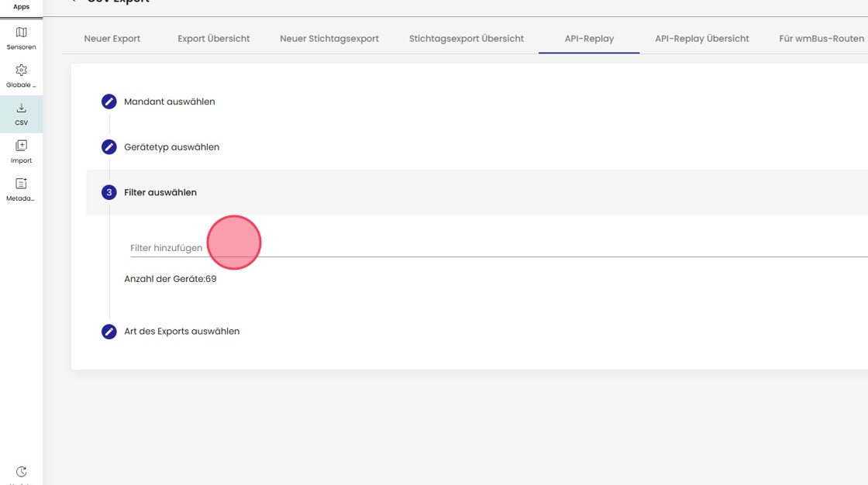The image size is (868, 485).
Task: Collapse the Filter auswählen step header
Action: pos(160,192)
